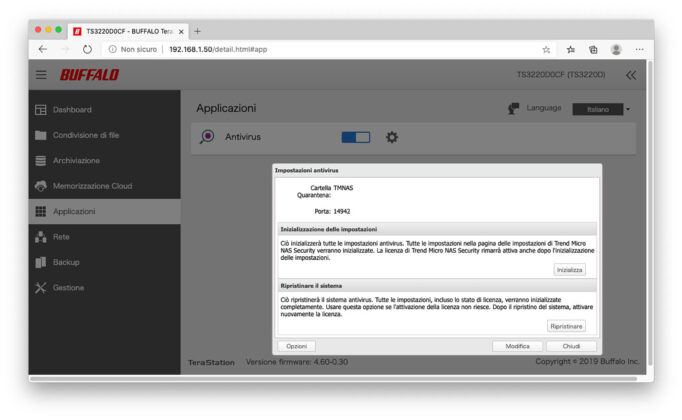Click the Non sicuro security info icon
This screenshot has height=420, width=682.
(x=112, y=49)
